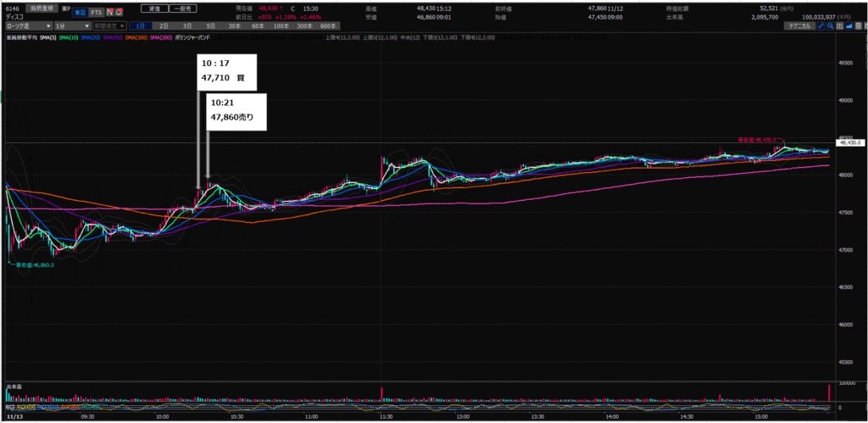Open the 1分 interval dropdown
This screenshot has height=423, width=868.
[x=72, y=26]
